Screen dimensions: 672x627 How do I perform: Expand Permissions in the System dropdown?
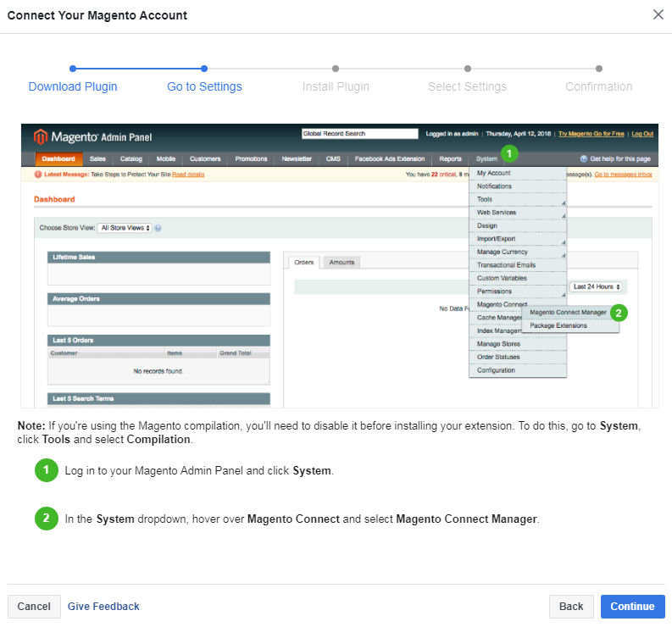(x=518, y=291)
